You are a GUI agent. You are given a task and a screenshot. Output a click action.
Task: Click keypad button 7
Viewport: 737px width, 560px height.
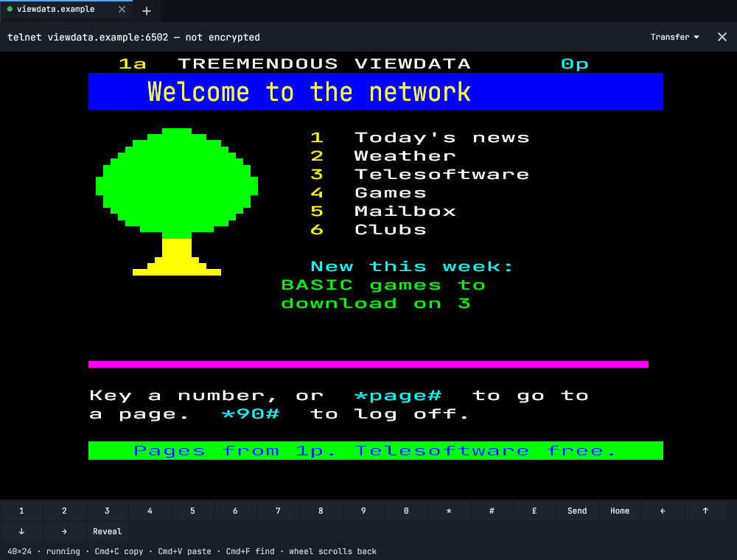pyautogui.click(x=279, y=511)
